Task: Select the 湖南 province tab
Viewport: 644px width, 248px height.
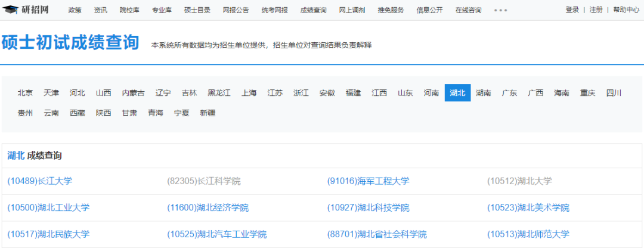Action: (x=484, y=93)
